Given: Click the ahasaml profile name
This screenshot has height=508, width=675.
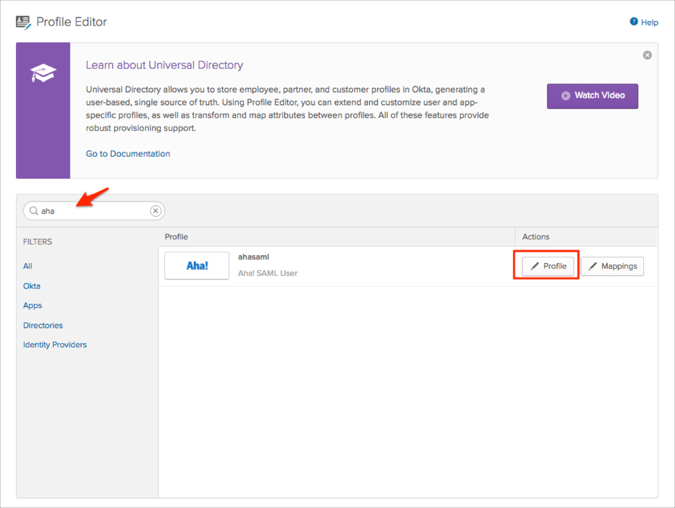Looking at the screenshot, I should [254, 257].
